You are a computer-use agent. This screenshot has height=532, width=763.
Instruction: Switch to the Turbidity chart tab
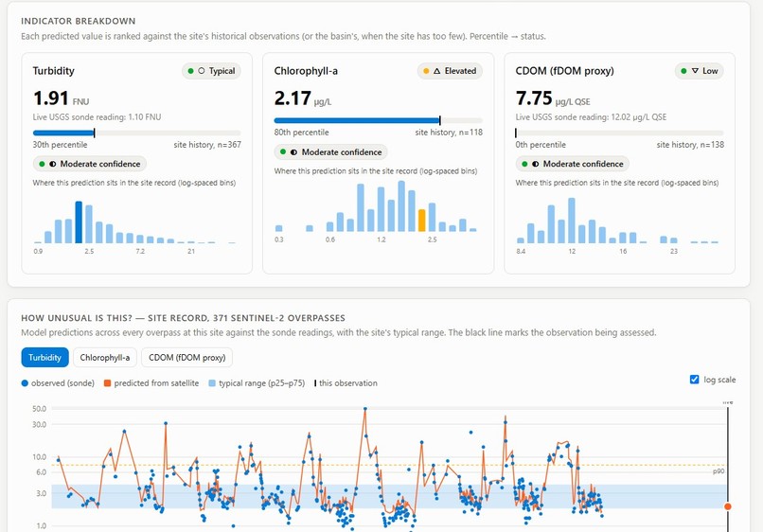44,357
